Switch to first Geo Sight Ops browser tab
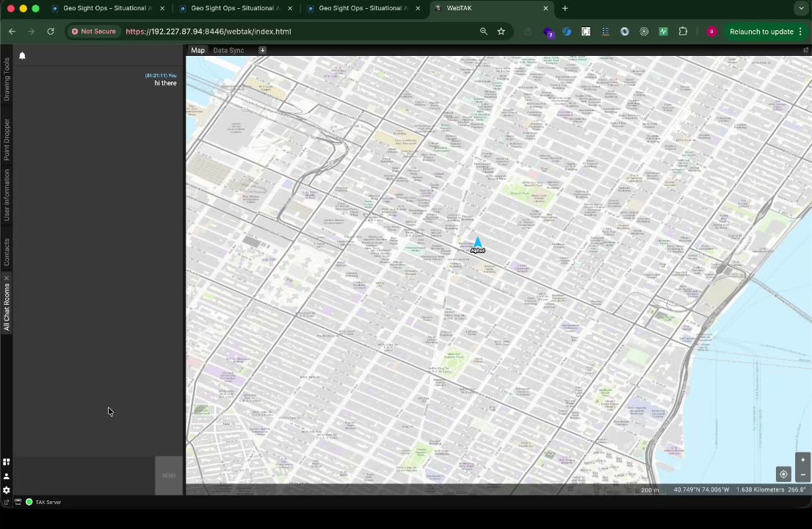Screen dimensions: 812x529 click(107, 8)
